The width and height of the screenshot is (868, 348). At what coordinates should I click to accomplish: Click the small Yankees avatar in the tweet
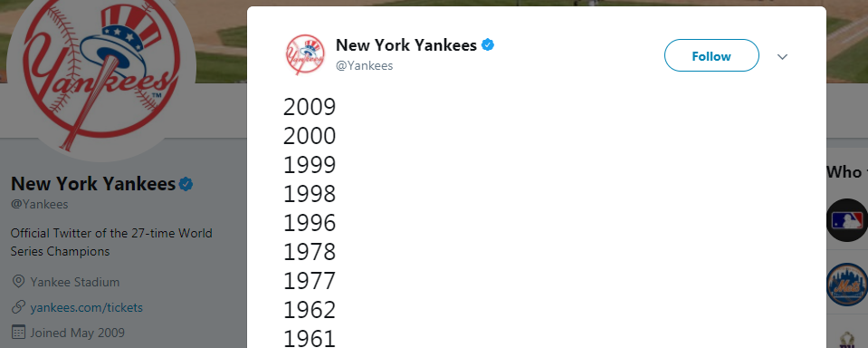pyautogui.click(x=304, y=54)
